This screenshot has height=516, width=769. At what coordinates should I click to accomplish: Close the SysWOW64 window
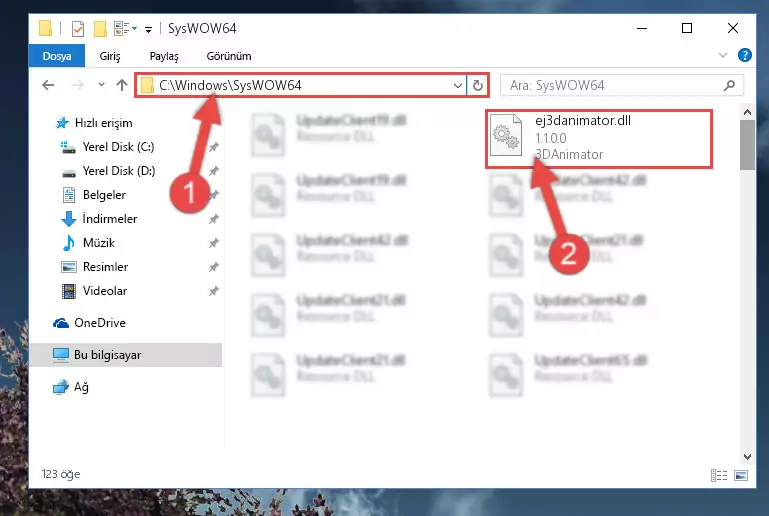point(733,28)
